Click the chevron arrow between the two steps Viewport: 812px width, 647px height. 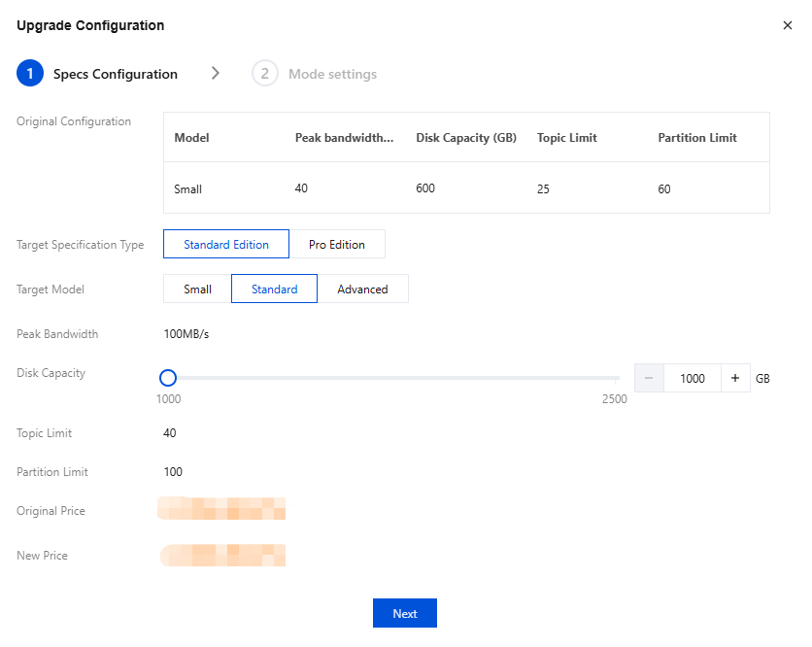(x=215, y=73)
